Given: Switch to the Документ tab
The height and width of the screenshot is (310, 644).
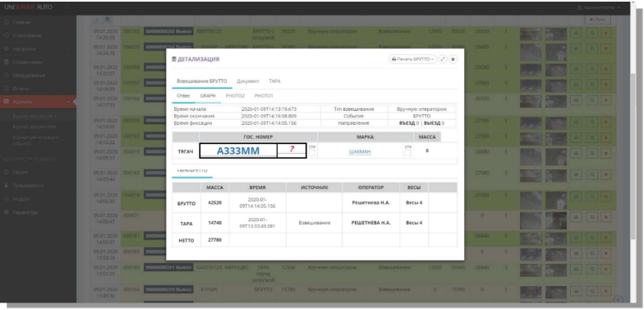Looking at the screenshot, I should 248,81.
